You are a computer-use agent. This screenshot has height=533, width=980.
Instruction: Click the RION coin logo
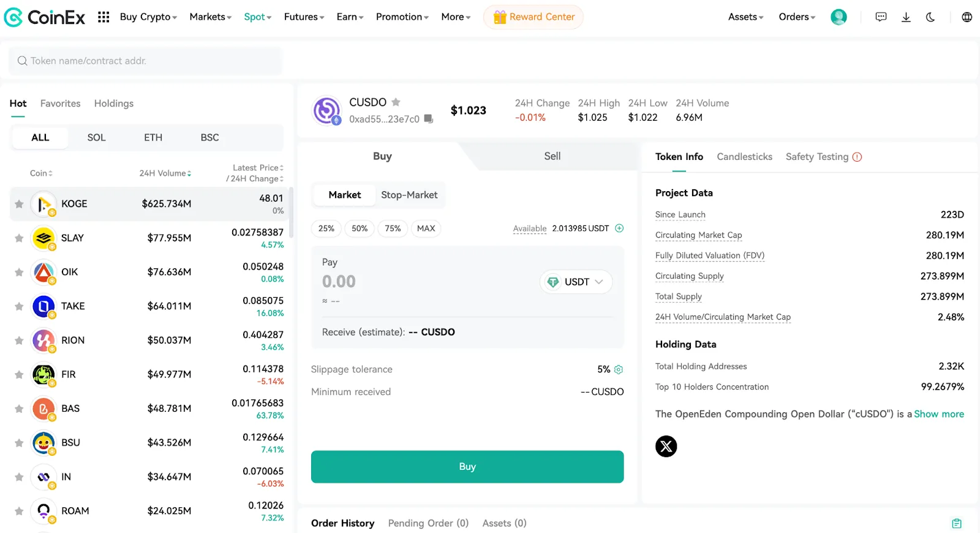click(x=43, y=341)
